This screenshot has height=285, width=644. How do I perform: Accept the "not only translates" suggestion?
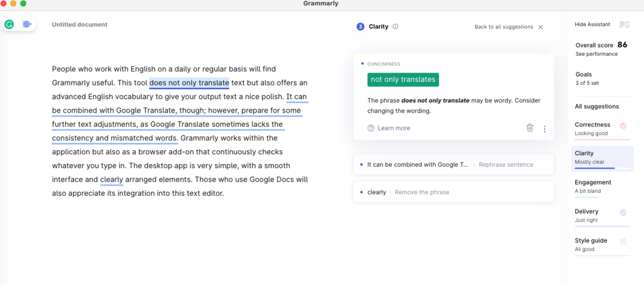[x=403, y=79]
